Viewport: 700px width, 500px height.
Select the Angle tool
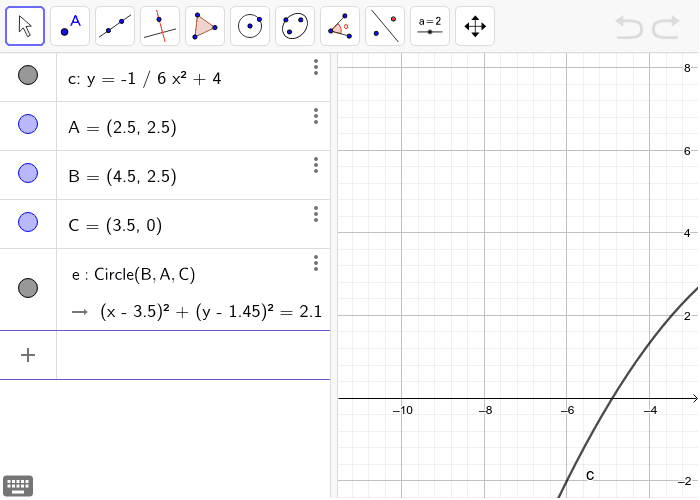pyautogui.click(x=340, y=26)
